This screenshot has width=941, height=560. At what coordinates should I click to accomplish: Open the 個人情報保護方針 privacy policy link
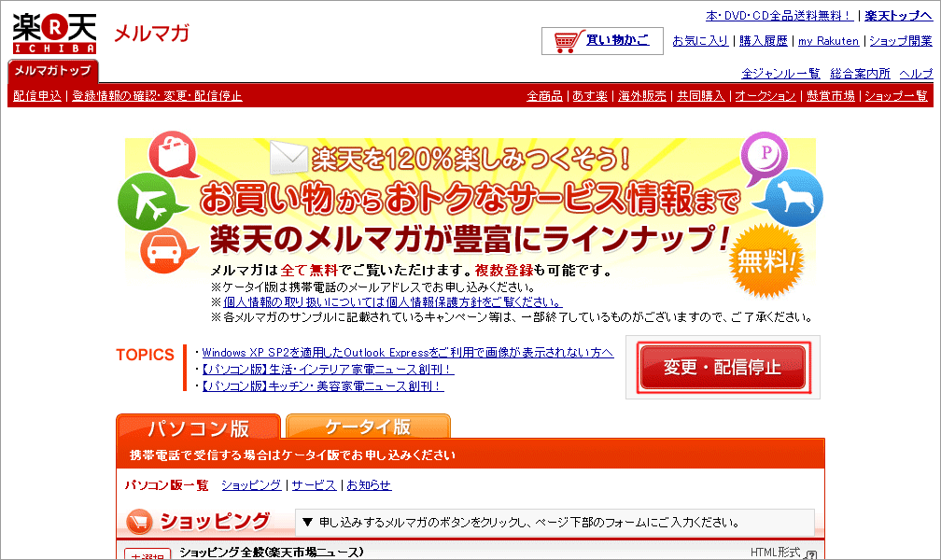click(x=393, y=301)
